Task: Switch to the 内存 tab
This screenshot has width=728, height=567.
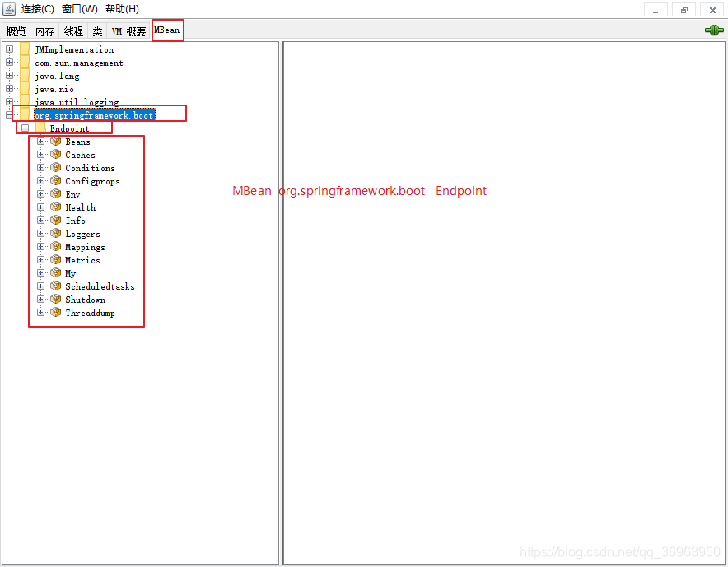Action: [45, 31]
